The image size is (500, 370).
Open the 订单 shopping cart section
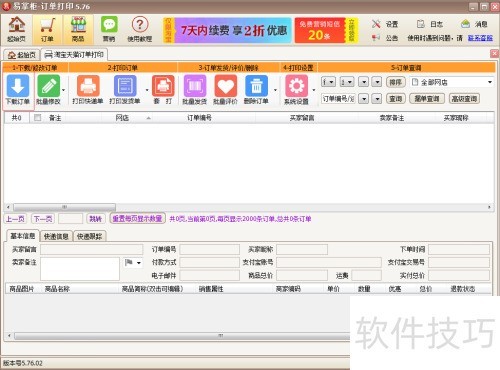[47, 29]
